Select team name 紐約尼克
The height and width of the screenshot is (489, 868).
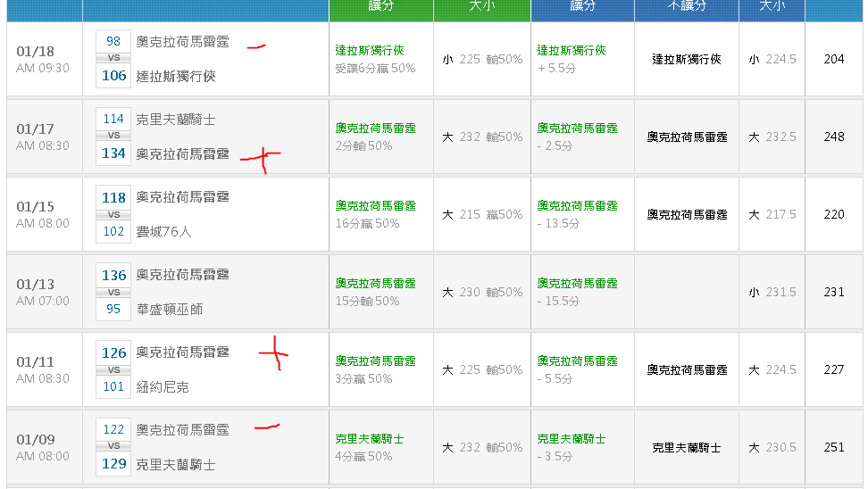click(163, 386)
